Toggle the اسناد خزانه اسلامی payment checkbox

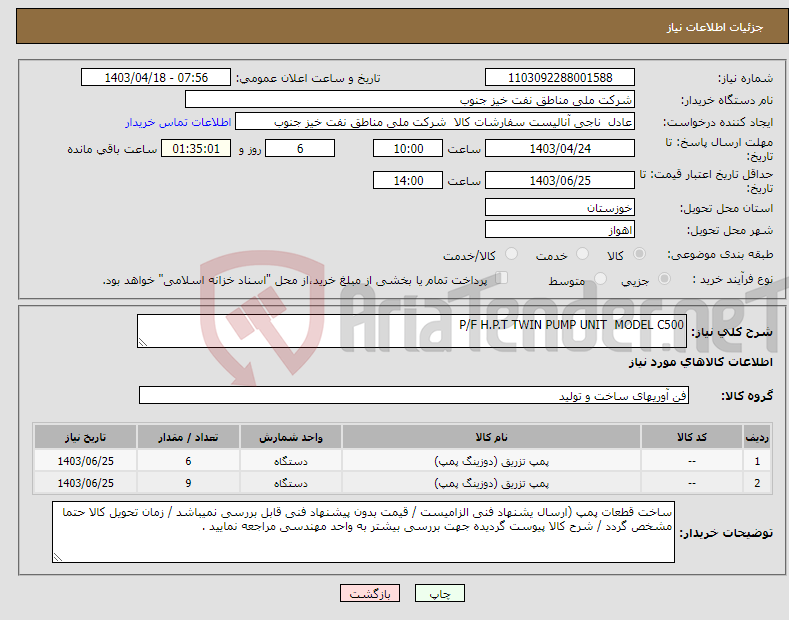pyautogui.click(x=502, y=278)
